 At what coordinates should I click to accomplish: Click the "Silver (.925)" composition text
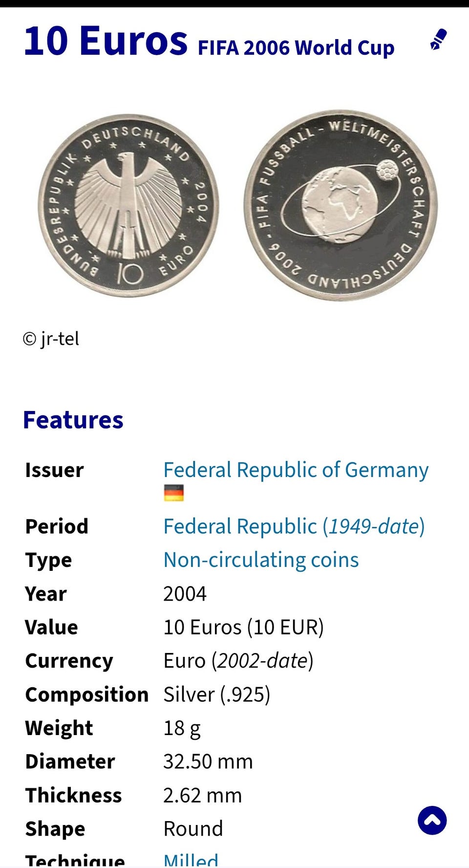pos(216,694)
